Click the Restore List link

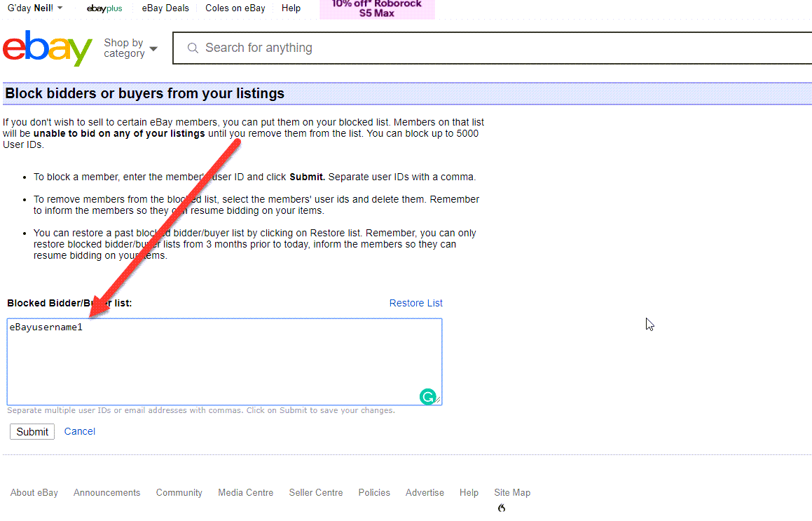[416, 303]
